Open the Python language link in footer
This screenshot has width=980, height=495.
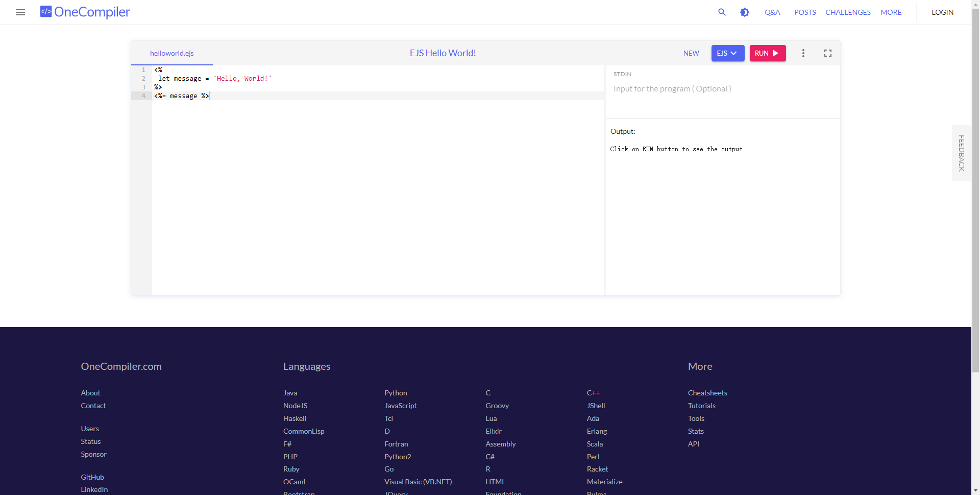pyautogui.click(x=396, y=393)
